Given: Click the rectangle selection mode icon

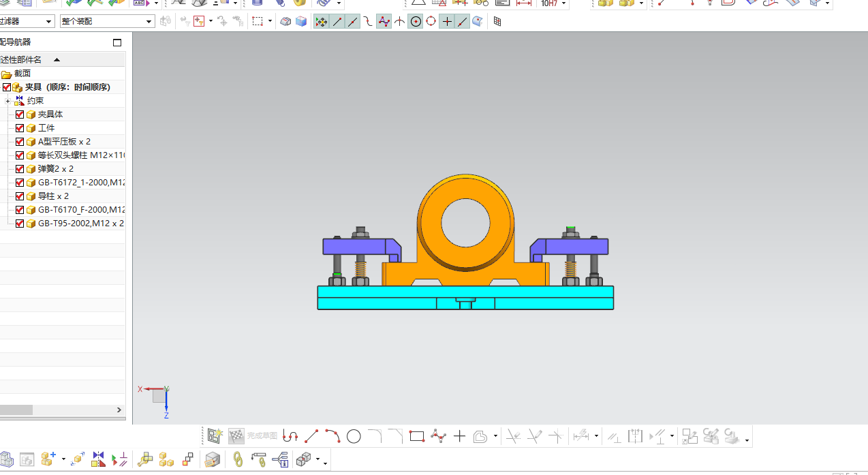Looking at the screenshot, I should point(258,22).
